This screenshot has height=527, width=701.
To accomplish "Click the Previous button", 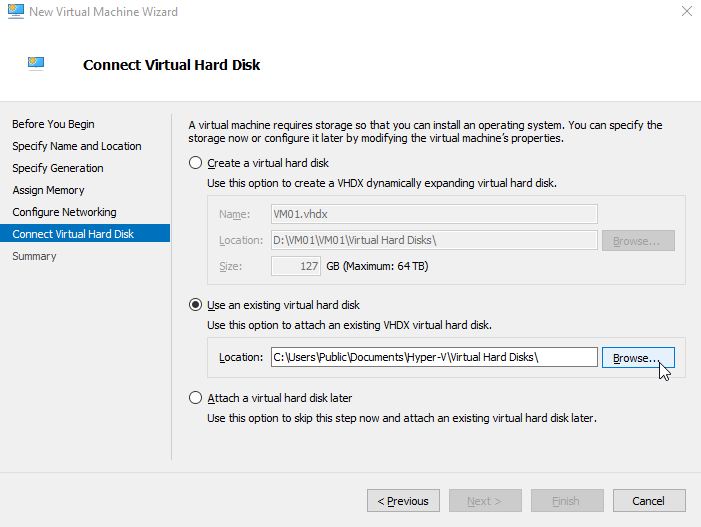I will tap(403, 501).
